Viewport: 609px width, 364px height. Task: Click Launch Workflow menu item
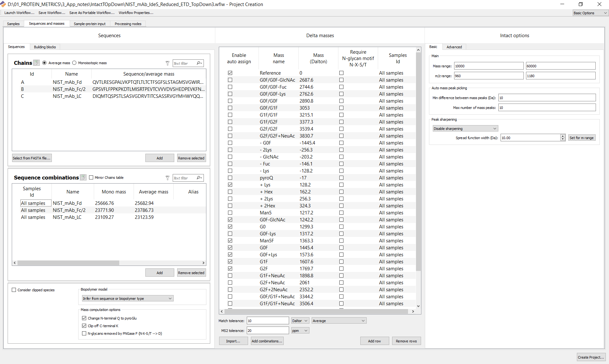19,13
